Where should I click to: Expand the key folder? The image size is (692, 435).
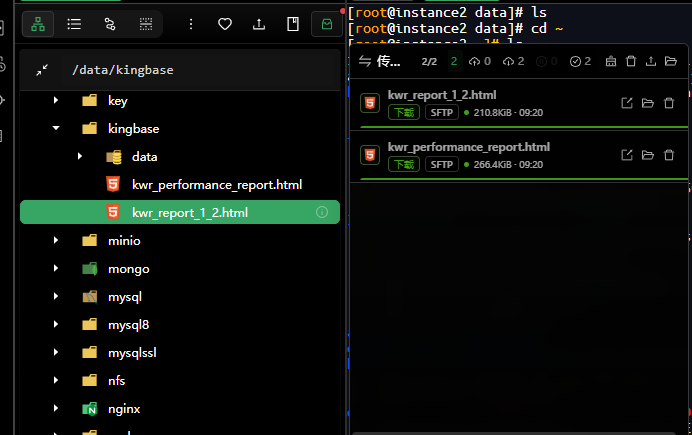click(56, 100)
